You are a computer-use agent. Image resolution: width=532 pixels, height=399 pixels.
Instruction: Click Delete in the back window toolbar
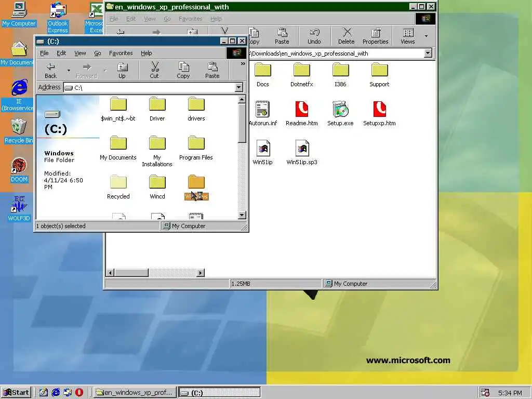346,36
